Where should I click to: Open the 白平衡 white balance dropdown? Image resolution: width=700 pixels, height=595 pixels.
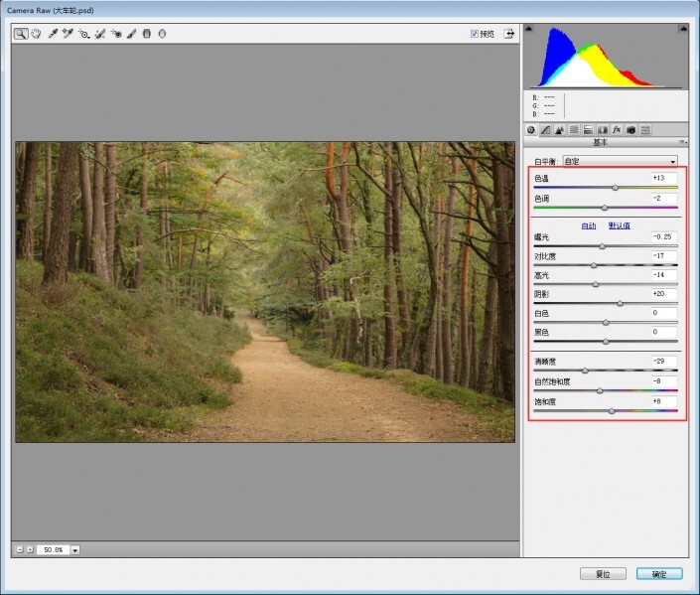point(620,161)
